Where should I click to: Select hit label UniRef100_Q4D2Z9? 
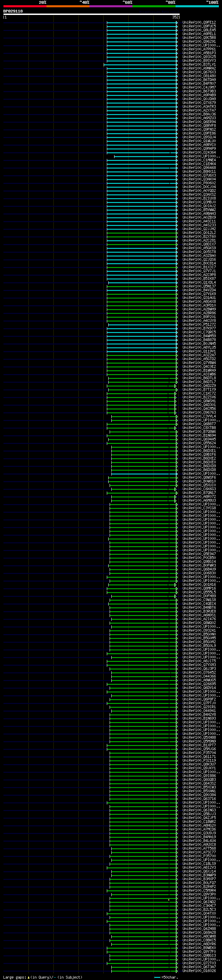tap(199, 386)
